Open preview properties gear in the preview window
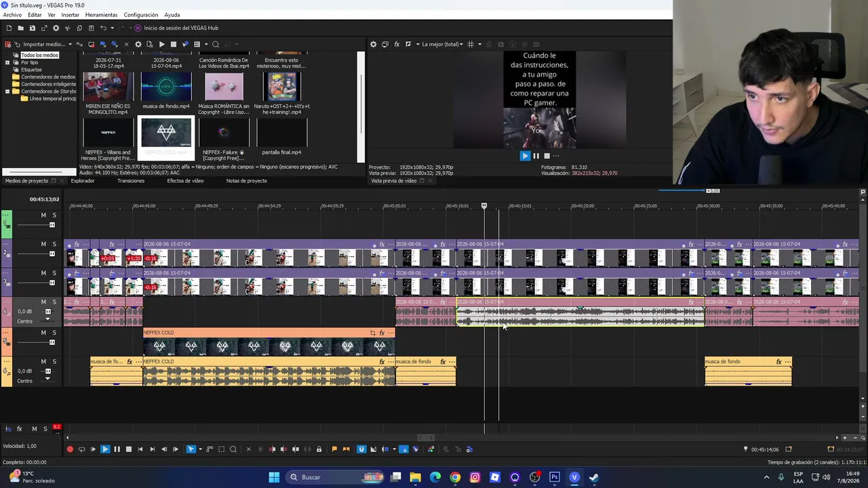Image resolution: width=868 pixels, height=488 pixels. 373,44
